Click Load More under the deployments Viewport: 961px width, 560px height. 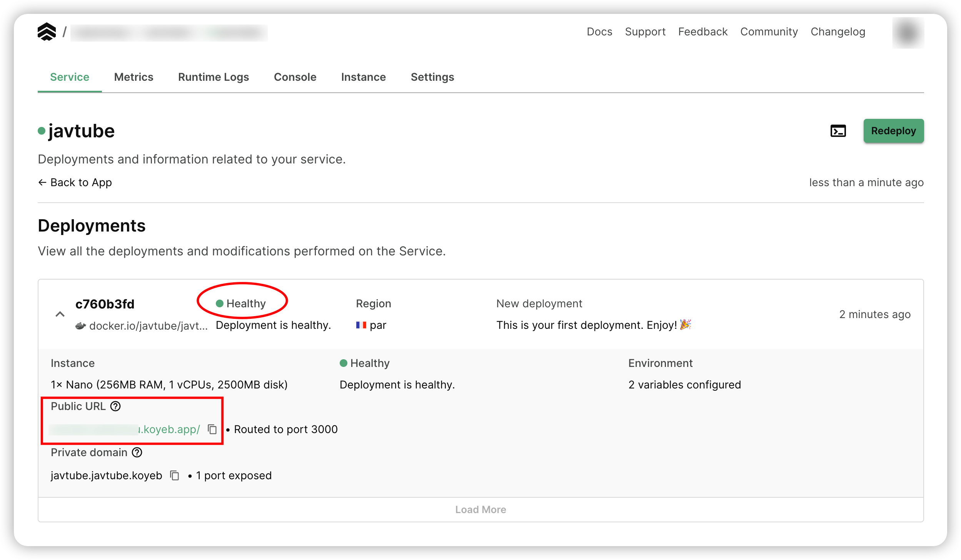pyautogui.click(x=480, y=510)
